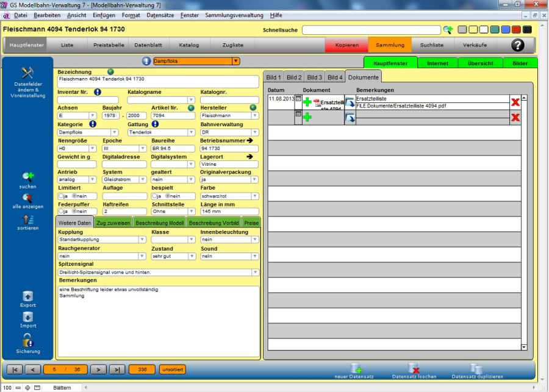The height and width of the screenshot is (392, 549).
Task: Open the Kupplung Standardkupplung dropdown
Action: [x=142, y=240]
